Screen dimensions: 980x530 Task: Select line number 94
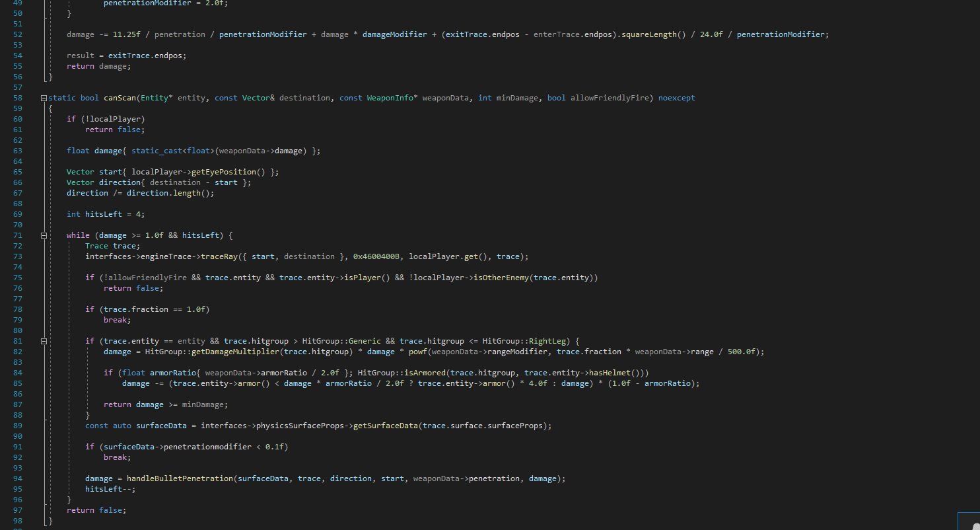coord(17,478)
